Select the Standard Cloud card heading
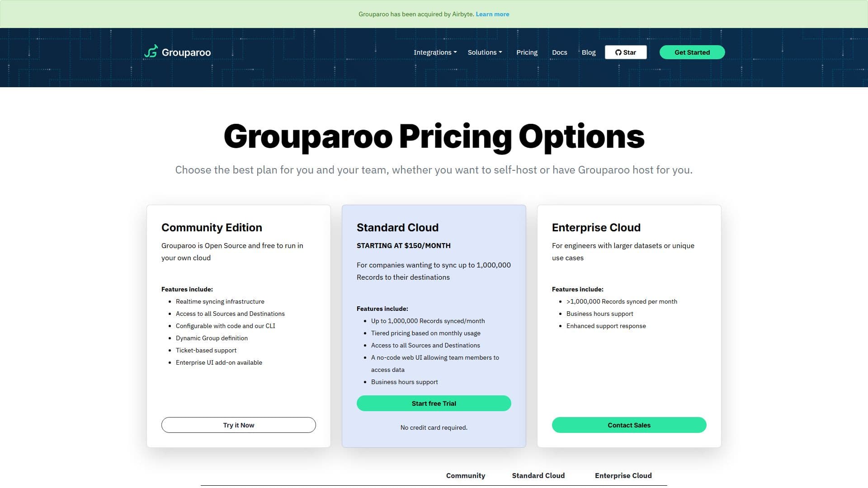This screenshot has width=868, height=488. [397, 227]
